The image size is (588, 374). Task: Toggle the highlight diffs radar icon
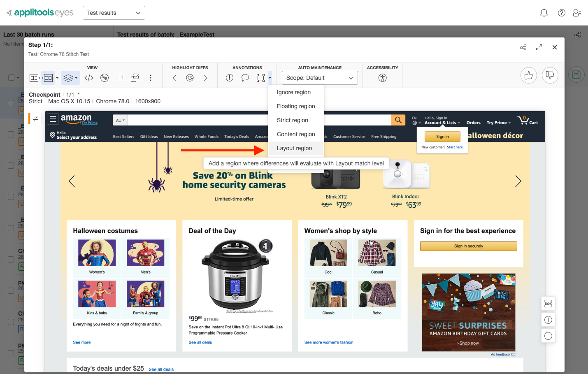pos(190,78)
